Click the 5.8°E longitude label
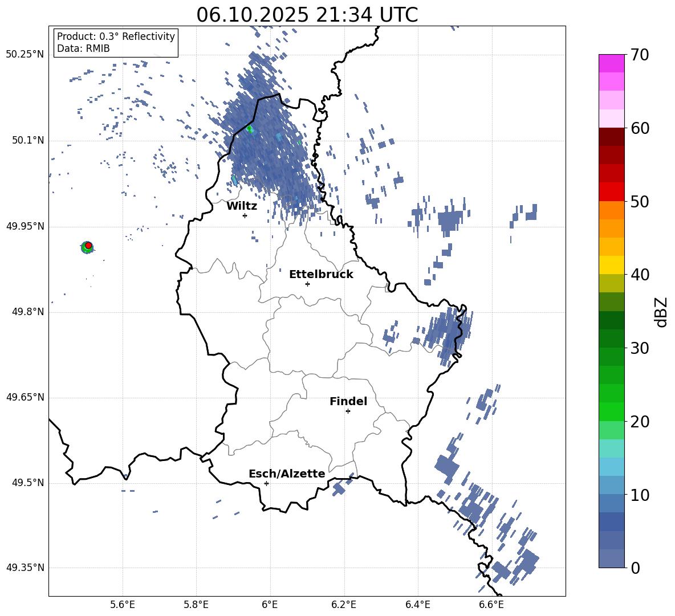 point(196,605)
